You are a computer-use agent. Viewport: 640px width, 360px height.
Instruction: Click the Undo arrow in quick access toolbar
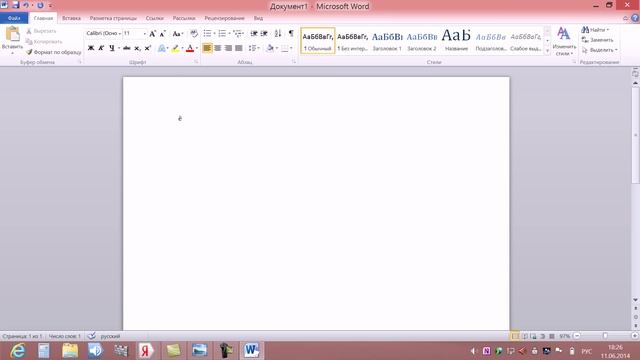click(x=26, y=5)
